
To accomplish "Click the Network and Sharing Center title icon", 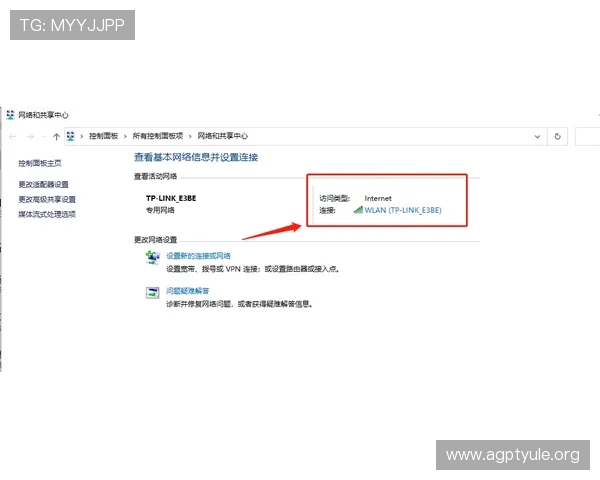I will point(10,115).
